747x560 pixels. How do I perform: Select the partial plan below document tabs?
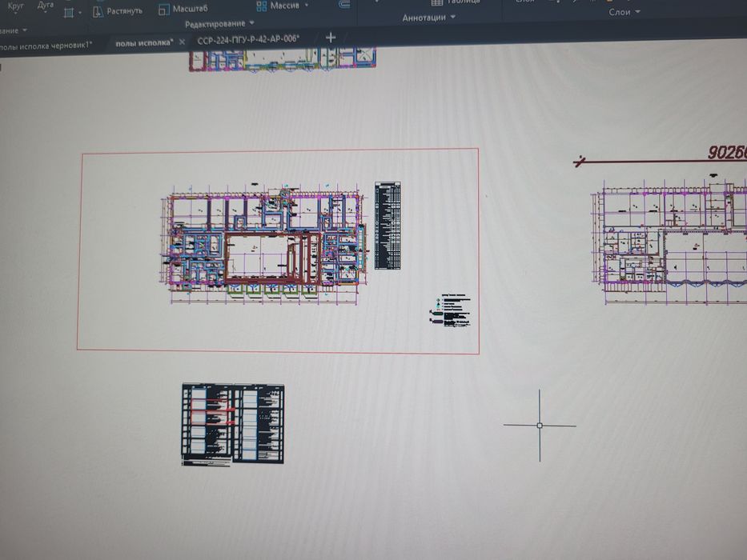tap(283, 59)
